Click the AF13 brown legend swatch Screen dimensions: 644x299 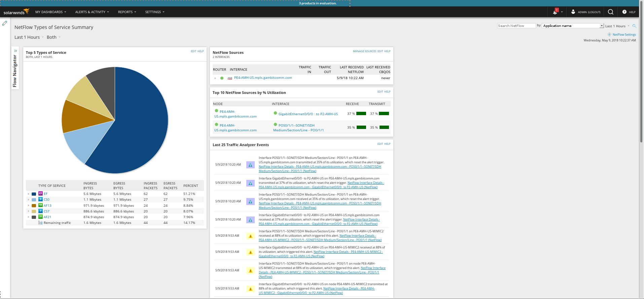coord(34,206)
